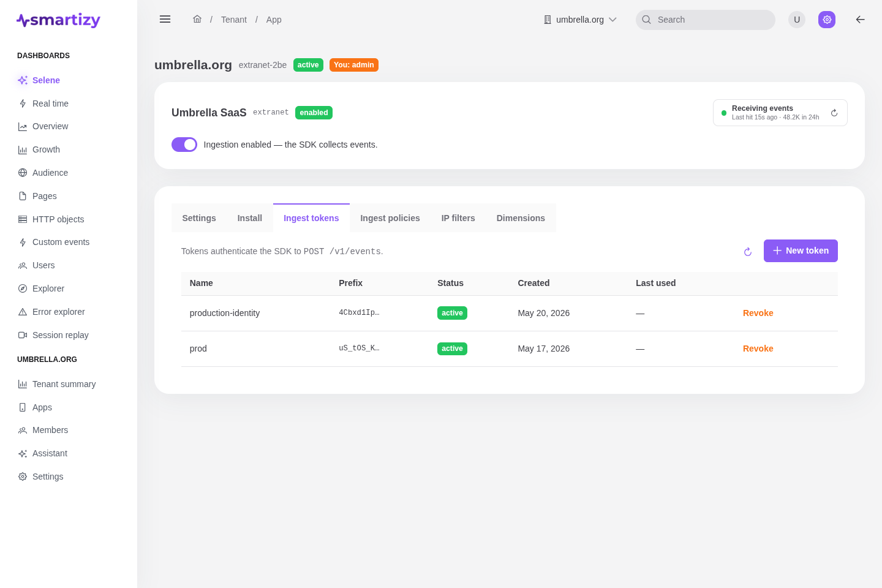The width and height of the screenshot is (882, 588).
Task: Refresh the Receiving events status
Action: tap(834, 113)
